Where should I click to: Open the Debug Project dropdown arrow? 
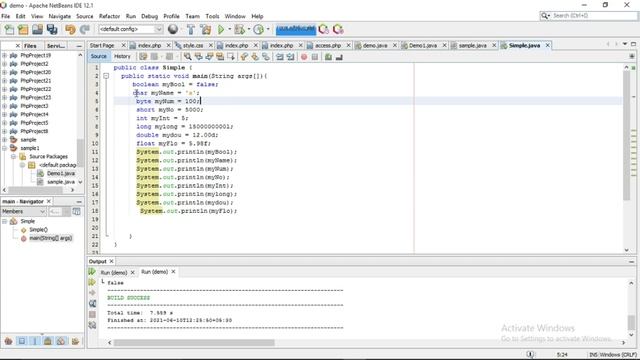[249, 29]
